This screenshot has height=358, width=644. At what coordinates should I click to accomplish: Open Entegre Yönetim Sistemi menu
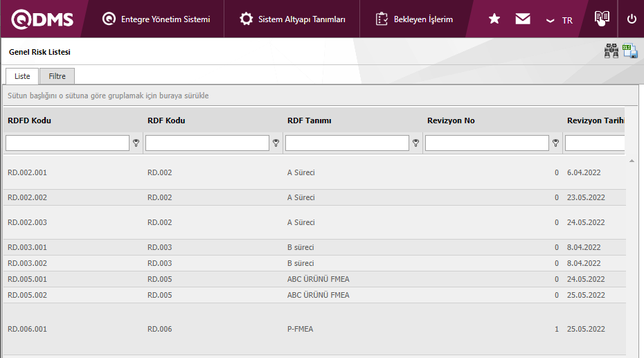[156, 19]
